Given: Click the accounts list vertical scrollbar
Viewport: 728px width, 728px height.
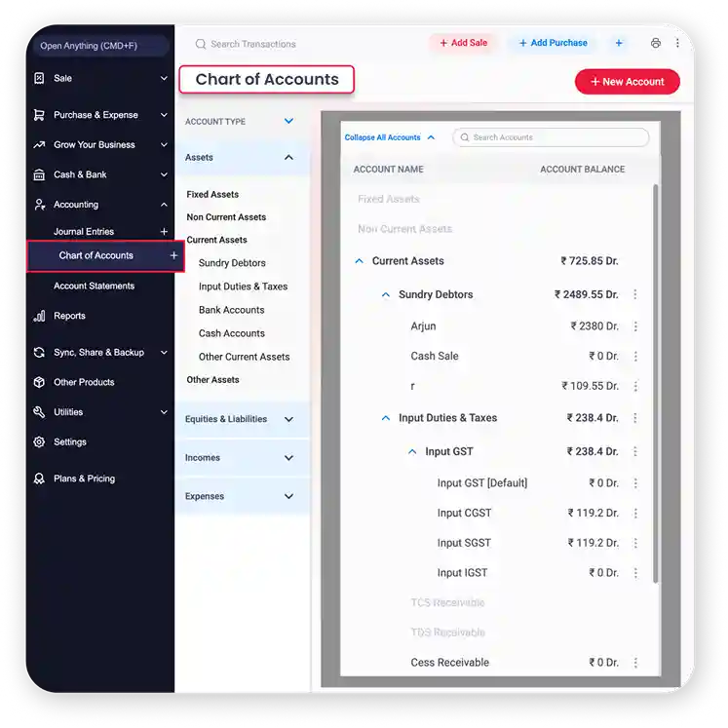Looking at the screenshot, I should point(656,383).
